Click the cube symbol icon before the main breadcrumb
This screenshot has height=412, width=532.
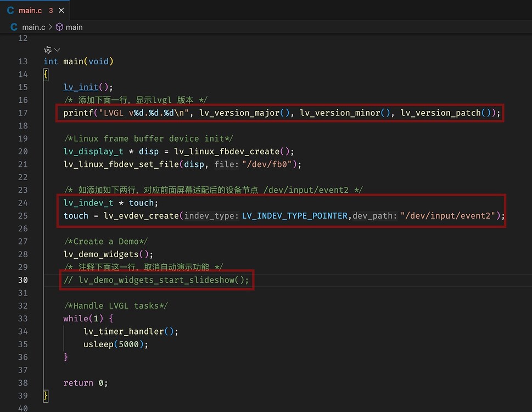coord(60,26)
